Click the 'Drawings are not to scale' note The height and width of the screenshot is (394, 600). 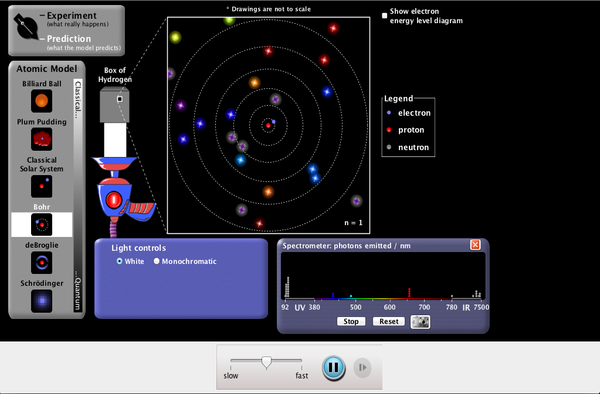[x=269, y=9]
